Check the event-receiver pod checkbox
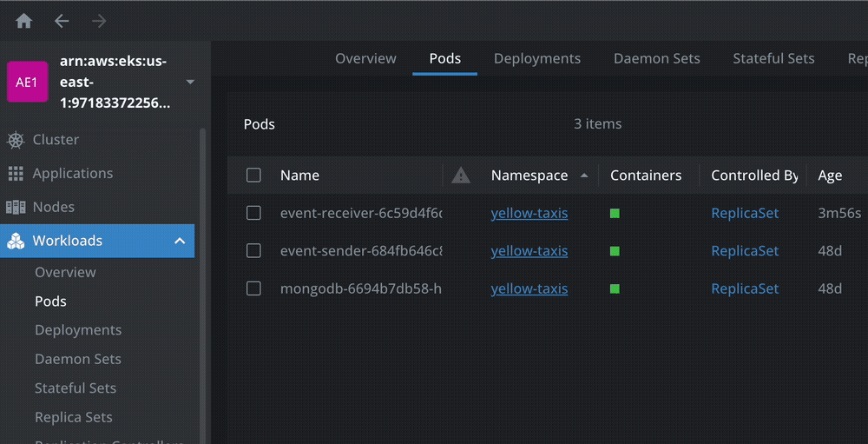Viewport: 868px width, 444px height. point(253,213)
